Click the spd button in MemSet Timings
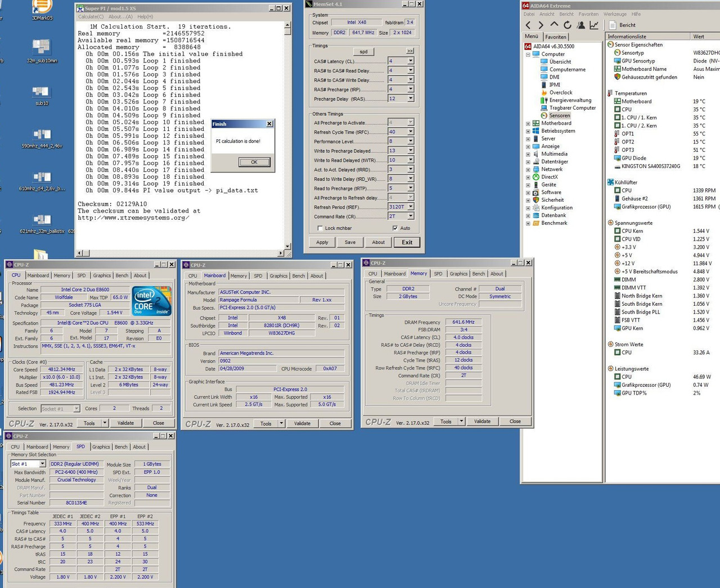This screenshot has width=720, height=588. [x=363, y=51]
